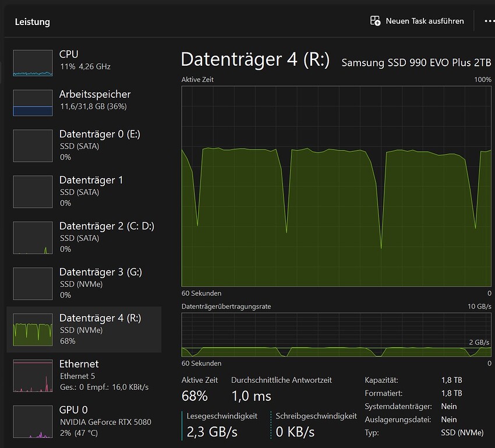Click the GPU 0 usage graph thumbnail
The image size is (495, 448).
tap(33, 421)
